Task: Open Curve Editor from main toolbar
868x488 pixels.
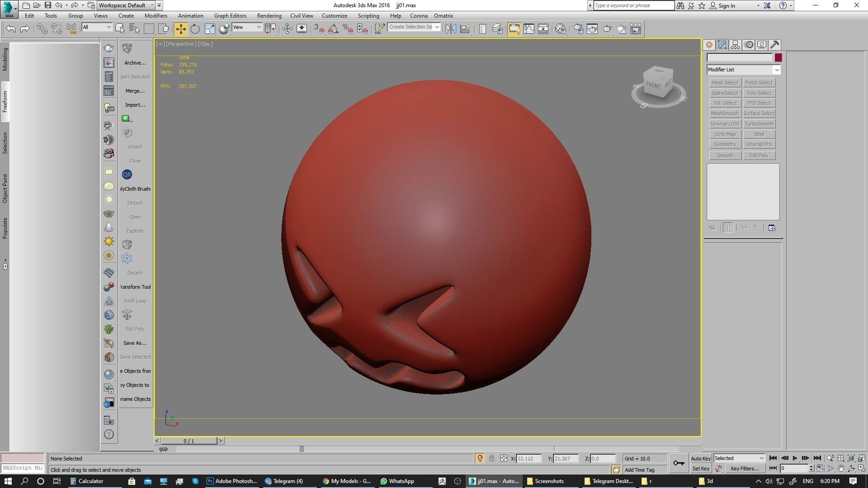Action: click(x=528, y=29)
